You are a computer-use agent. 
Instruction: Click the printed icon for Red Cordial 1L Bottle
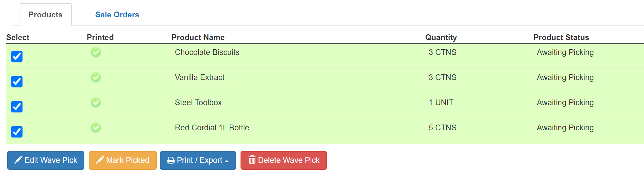pyautogui.click(x=96, y=128)
